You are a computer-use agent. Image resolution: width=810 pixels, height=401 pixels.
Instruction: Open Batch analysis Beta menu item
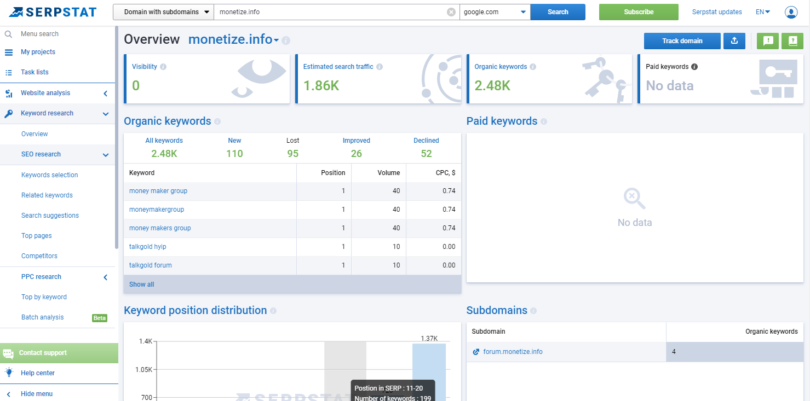(x=42, y=317)
